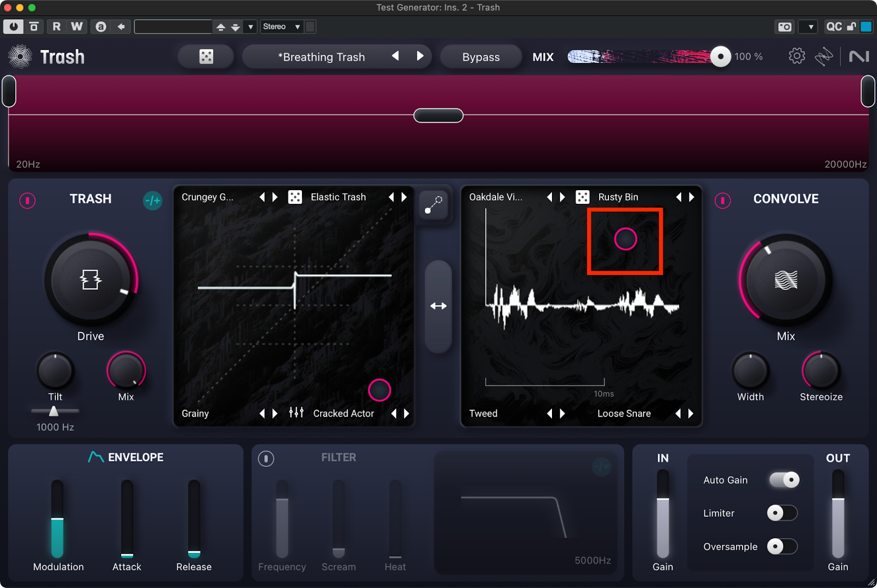The image size is (877, 588).
Task: Toggle the plugin power button in host toolbar
Action: [13, 26]
